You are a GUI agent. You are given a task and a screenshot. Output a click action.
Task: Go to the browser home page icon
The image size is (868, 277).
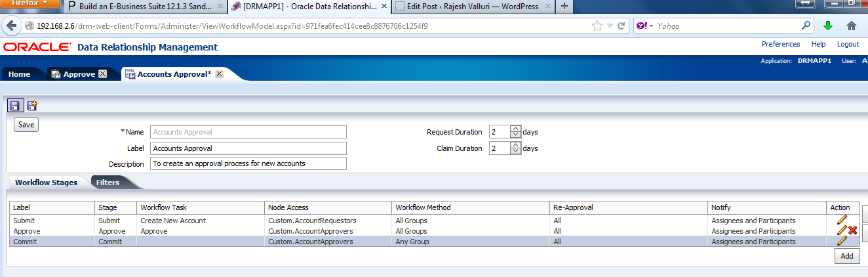[x=852, y=26]
